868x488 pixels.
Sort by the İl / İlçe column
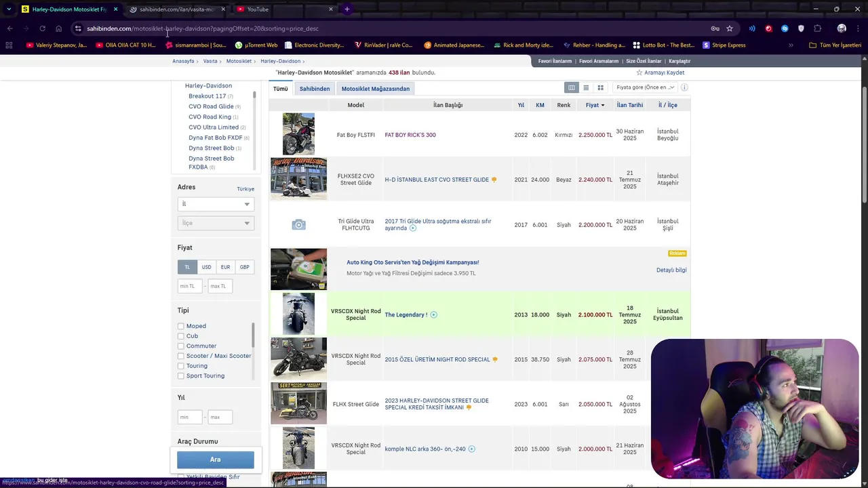(x=668, y=105)
